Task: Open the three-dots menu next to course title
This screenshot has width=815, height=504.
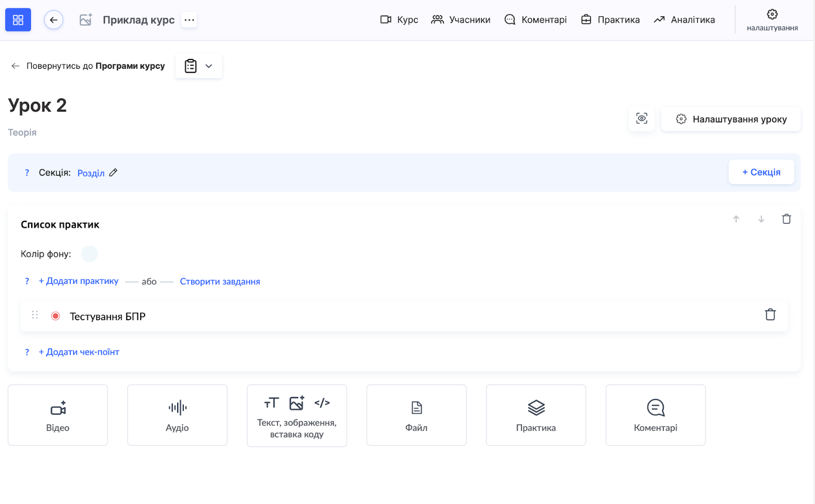Action: 189,20
